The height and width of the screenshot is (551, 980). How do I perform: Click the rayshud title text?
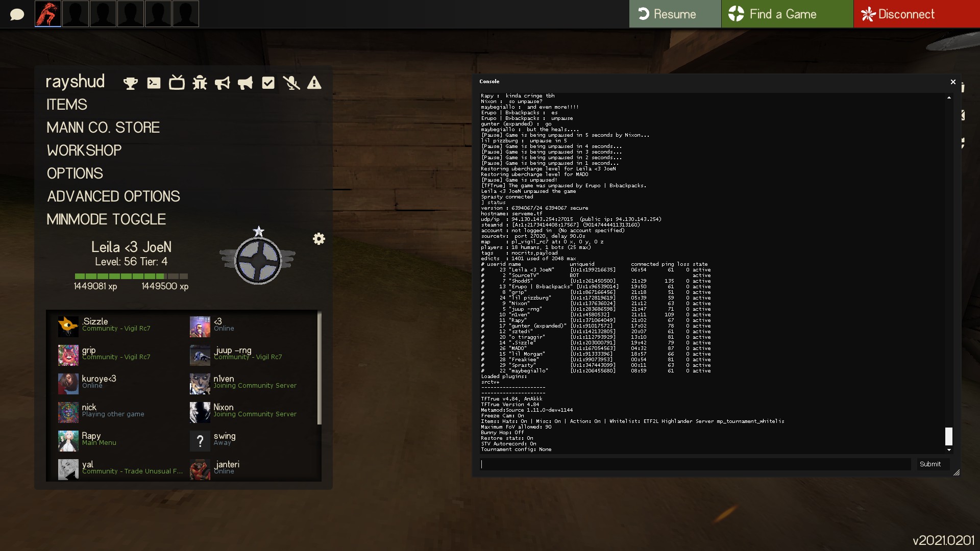(x=75, y=82)
